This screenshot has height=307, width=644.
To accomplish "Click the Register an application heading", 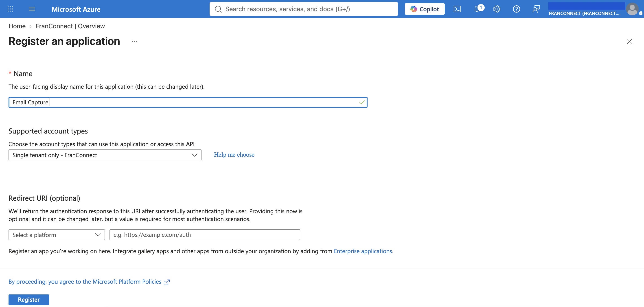I will [x=64, y=41].
